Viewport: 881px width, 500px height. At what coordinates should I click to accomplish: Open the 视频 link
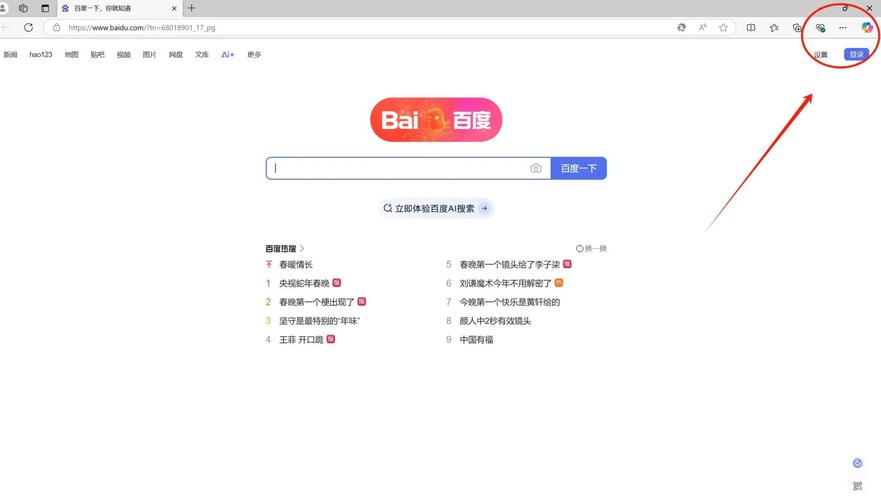coord(124,54)
